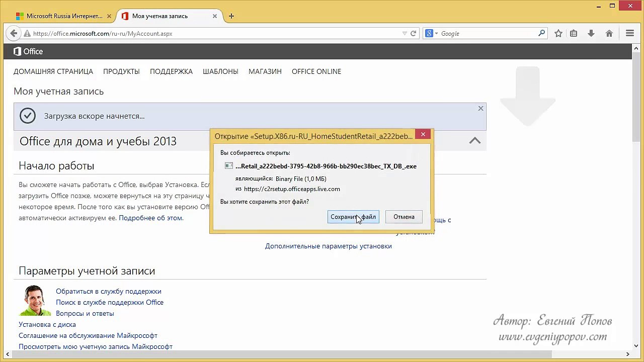Viewport: 644px width, 362px height.
Task: Open the Установка с диска link
Action: 47,324
